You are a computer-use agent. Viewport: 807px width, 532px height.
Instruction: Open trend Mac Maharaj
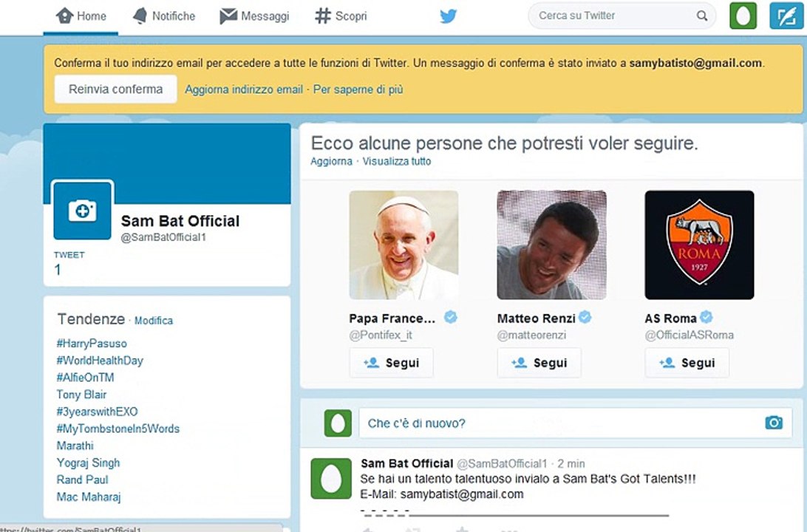point(89,497)
